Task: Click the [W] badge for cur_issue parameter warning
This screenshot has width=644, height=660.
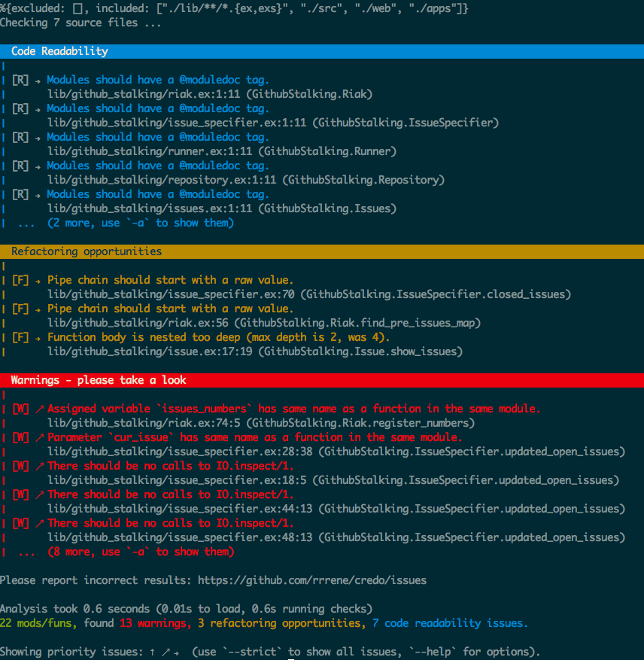Action: coord(20,436)
